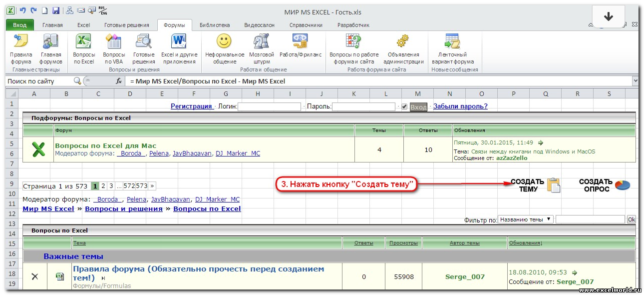Click the gray Вход login button
This screenshot has height=295, width=644.
(x=418, y=107)
